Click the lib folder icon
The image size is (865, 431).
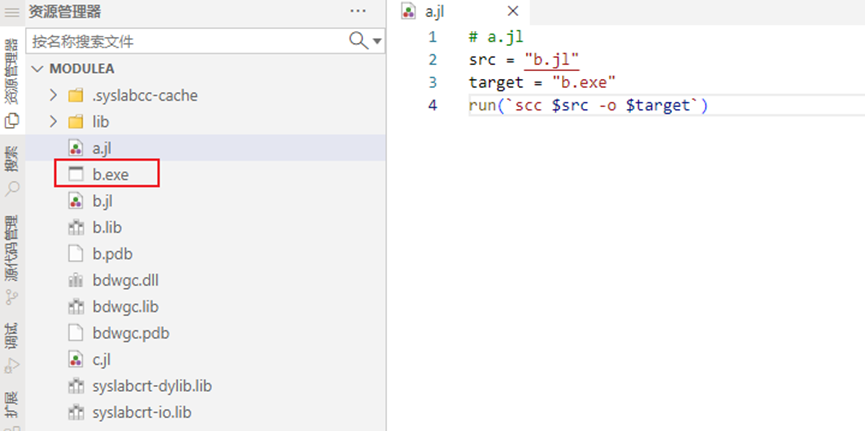(76, 122)
